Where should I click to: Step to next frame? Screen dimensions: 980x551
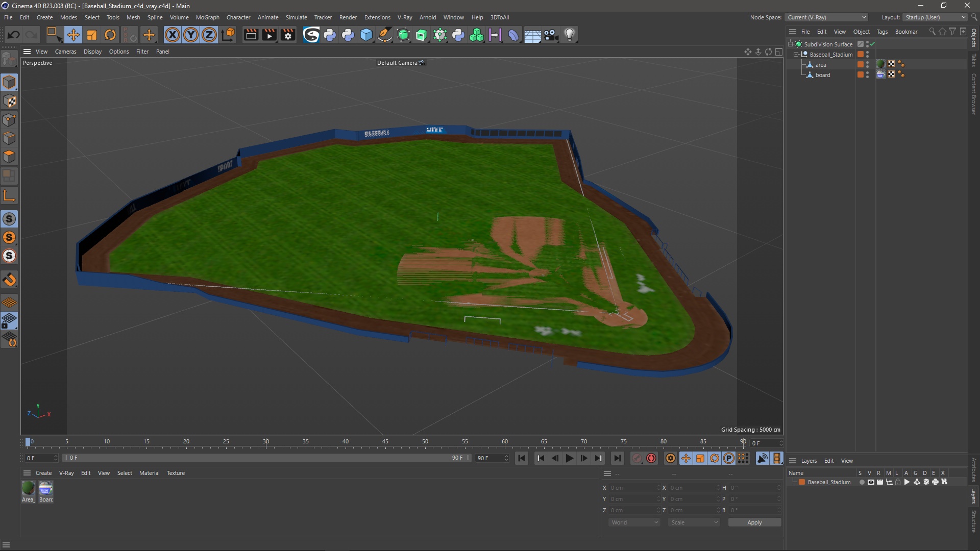tap(584, 458)
